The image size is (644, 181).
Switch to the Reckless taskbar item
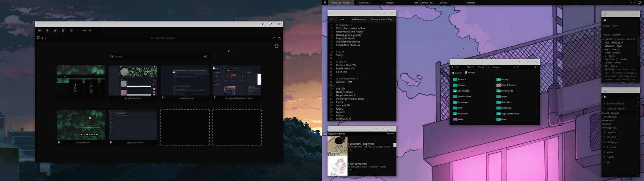click(x=364, y=3)
